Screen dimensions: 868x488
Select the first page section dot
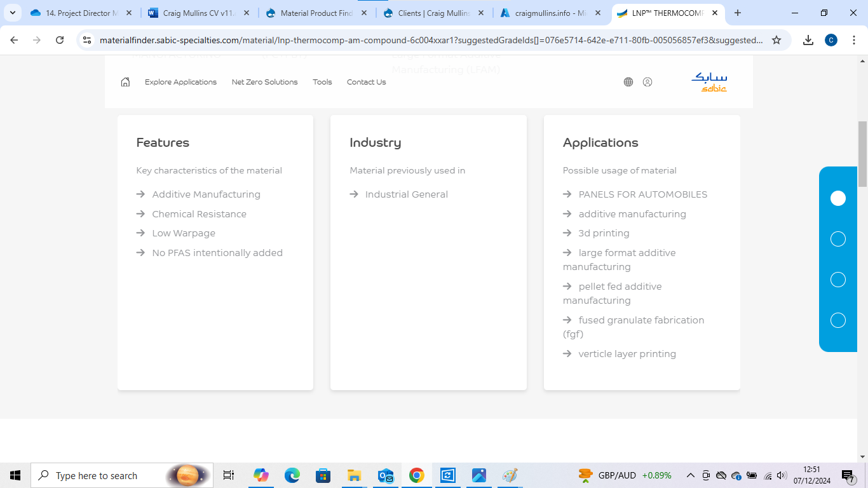point(838,198)
